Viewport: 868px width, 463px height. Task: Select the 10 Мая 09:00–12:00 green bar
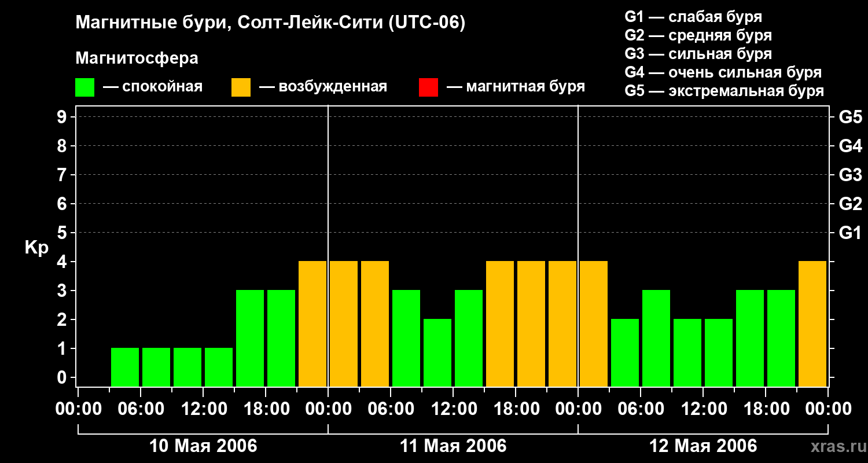187,367
